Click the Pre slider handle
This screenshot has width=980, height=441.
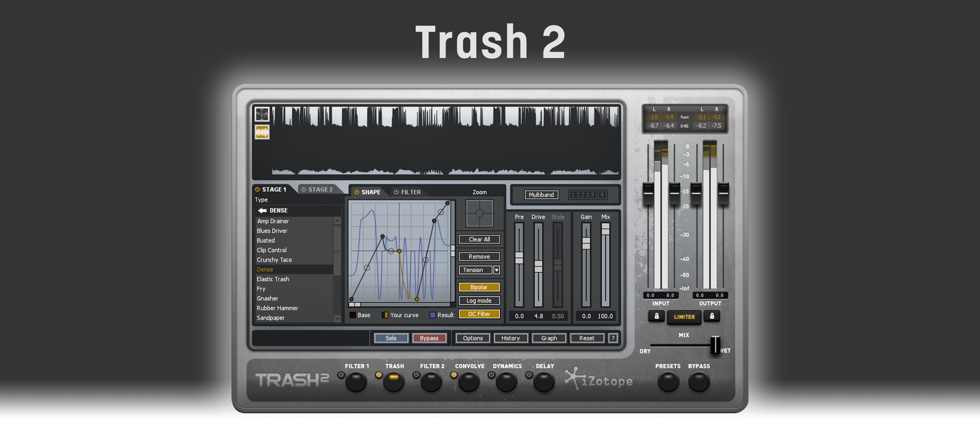519,258
